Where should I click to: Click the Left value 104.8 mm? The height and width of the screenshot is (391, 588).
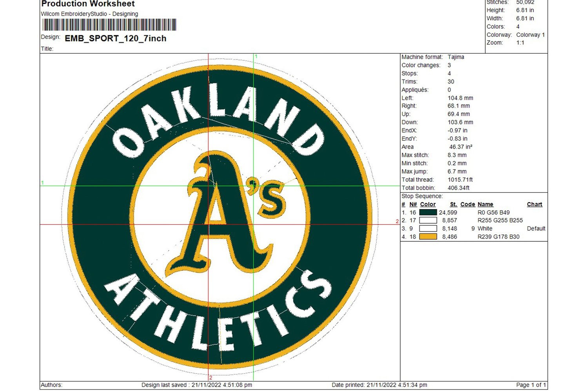point(460,98)
